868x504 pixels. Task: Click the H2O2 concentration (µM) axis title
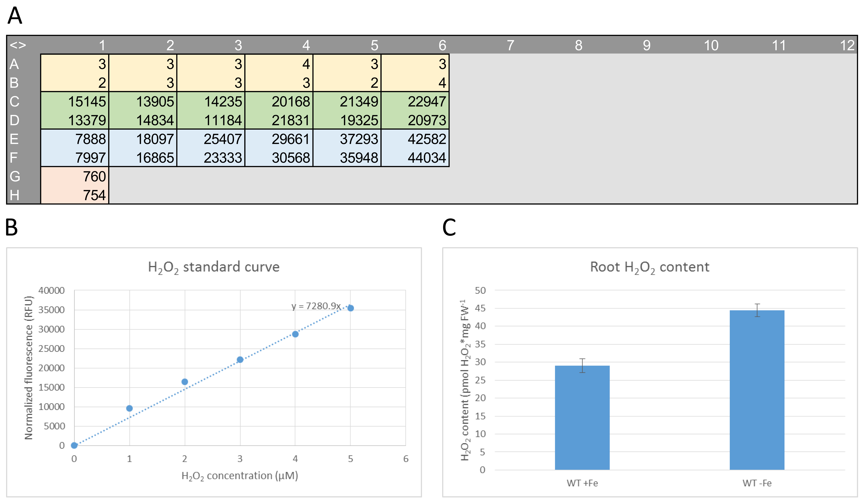[240, 476]
